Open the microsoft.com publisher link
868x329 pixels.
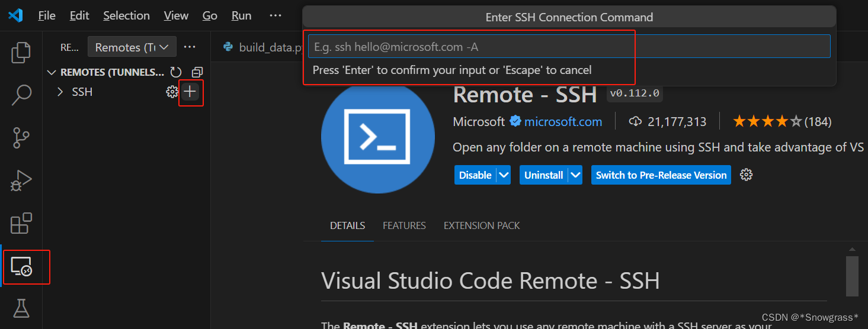pos(563,122)
